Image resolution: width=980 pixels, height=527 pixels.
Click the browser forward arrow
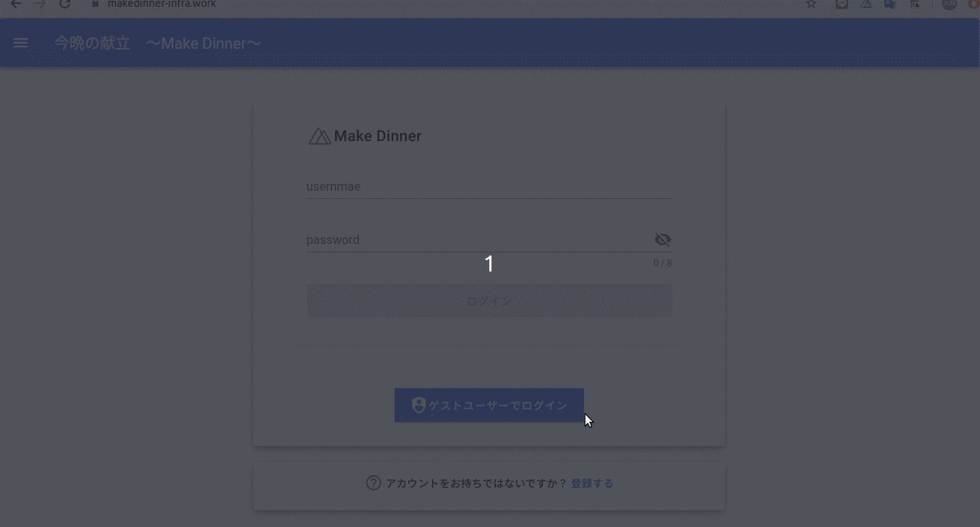point(40,4)
